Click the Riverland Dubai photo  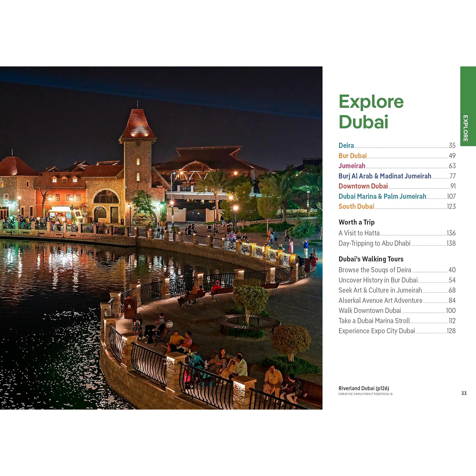click(x=161, y=238)
